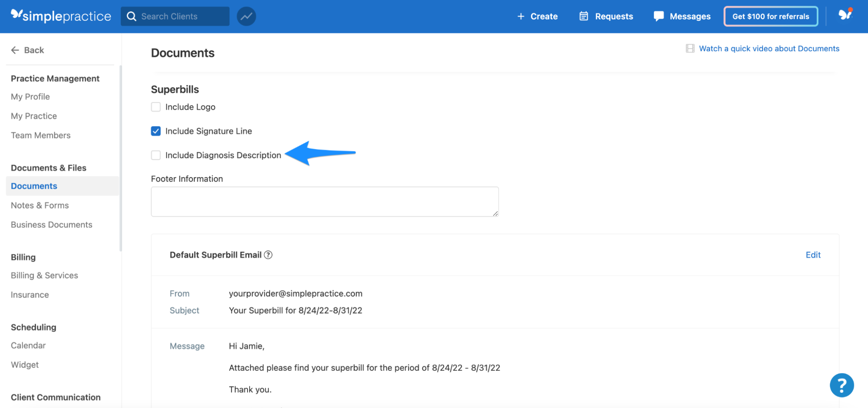Disable Include Signature Line
868x408 pixels.
click(155, 131)
